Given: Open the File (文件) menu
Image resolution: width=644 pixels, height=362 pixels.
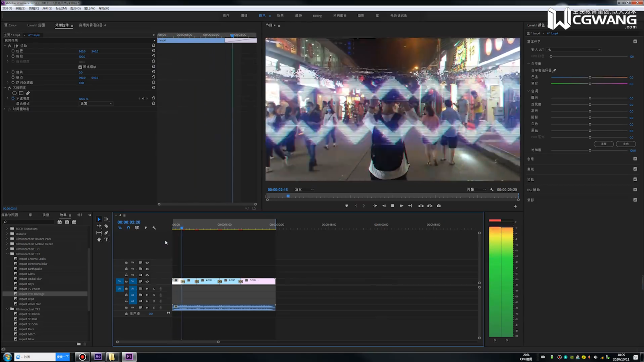Looking at the screenshot, I should tap(7, 8).
